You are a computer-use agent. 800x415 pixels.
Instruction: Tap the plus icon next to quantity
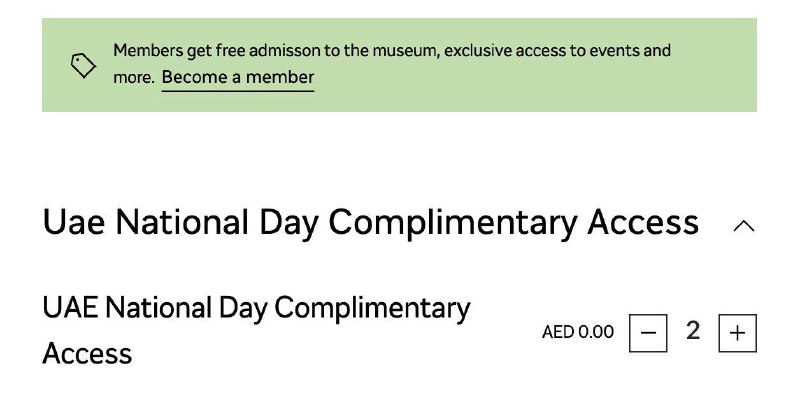click(737, 333)
